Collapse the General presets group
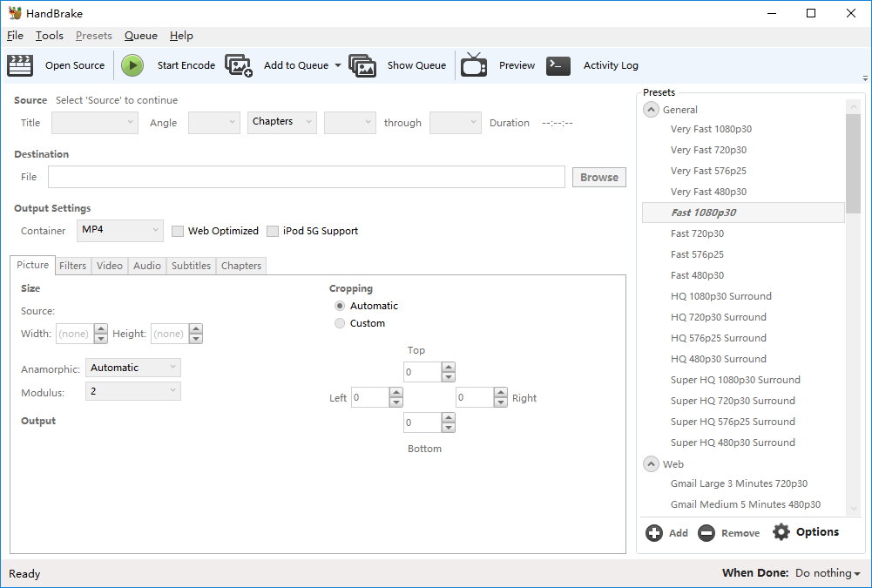This screenshot has height=588, width=872. pos(652,110)
